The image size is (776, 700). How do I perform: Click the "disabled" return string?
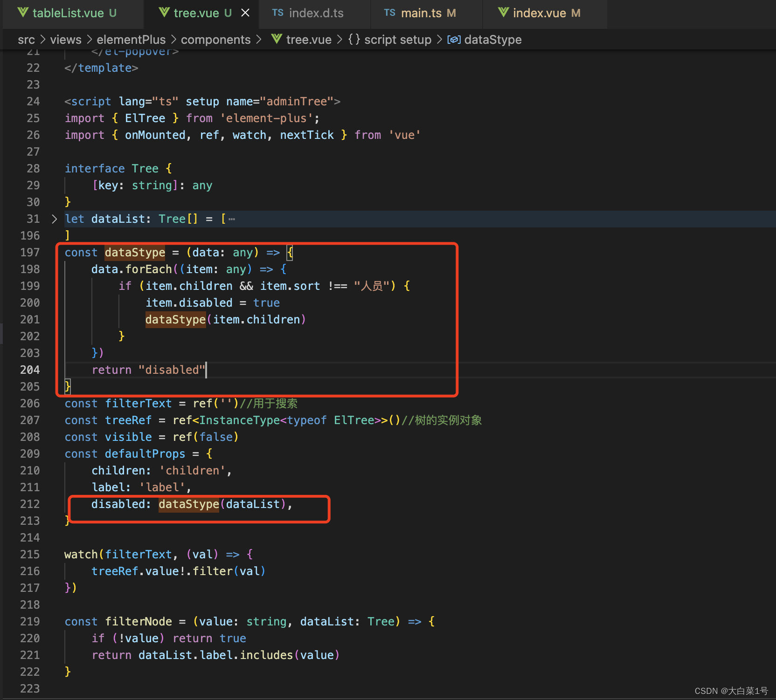(x=172, y=370)
